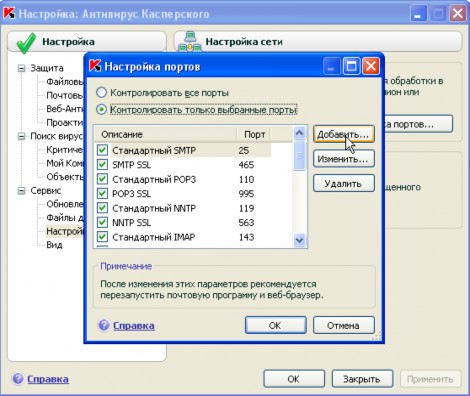
Task: Uncheck the NNTP SSL checkbox
Action: [102, 222]
